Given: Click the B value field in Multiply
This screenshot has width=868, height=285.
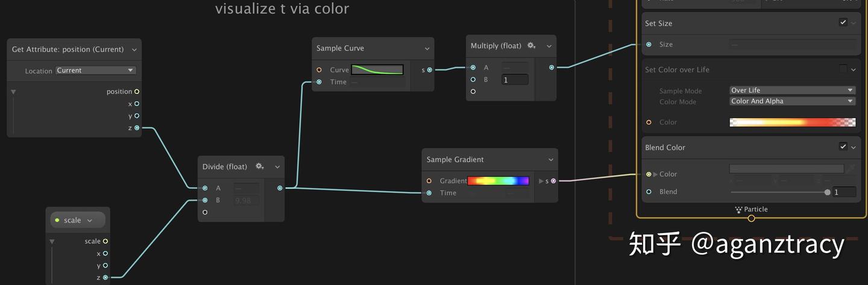Looking at the screenshot, I should point(515,80).
